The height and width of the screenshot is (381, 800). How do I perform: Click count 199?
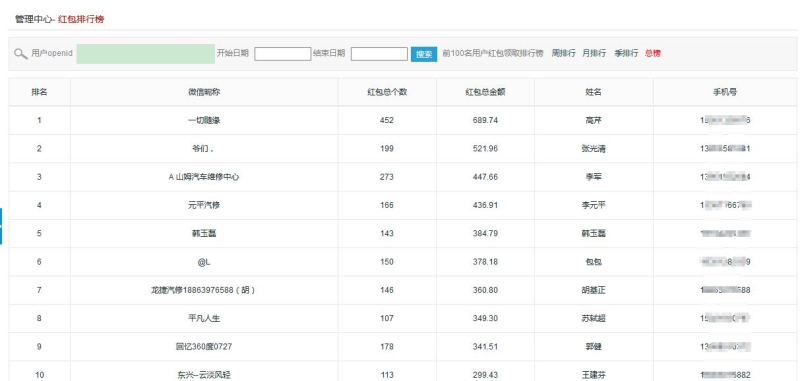point(387,149)
